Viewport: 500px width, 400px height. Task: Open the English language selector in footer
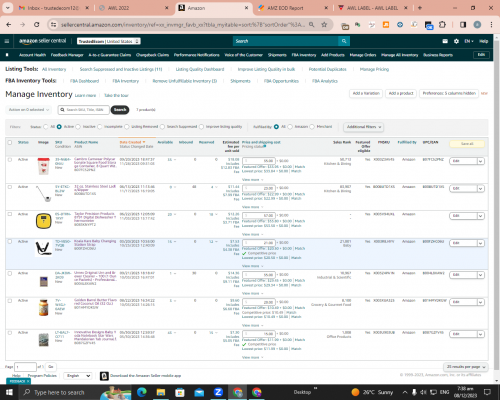click(x=78, y=376)
